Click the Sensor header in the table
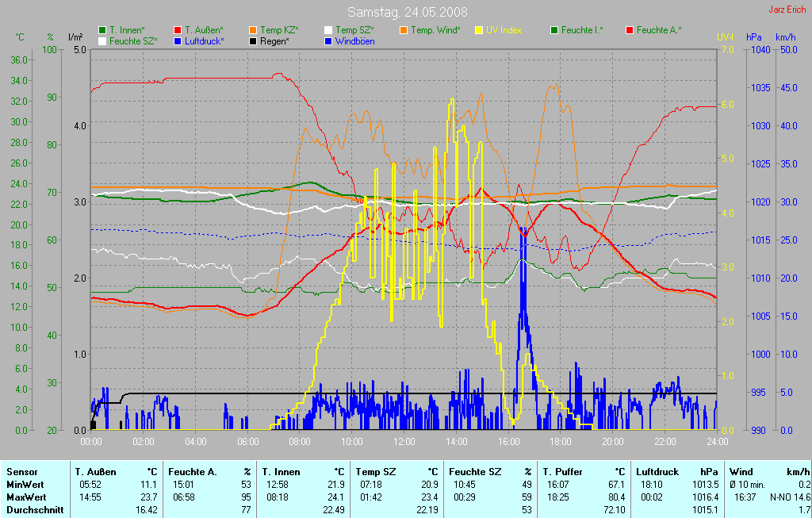The height and width of the screenshot is (518, 812). 21,472
